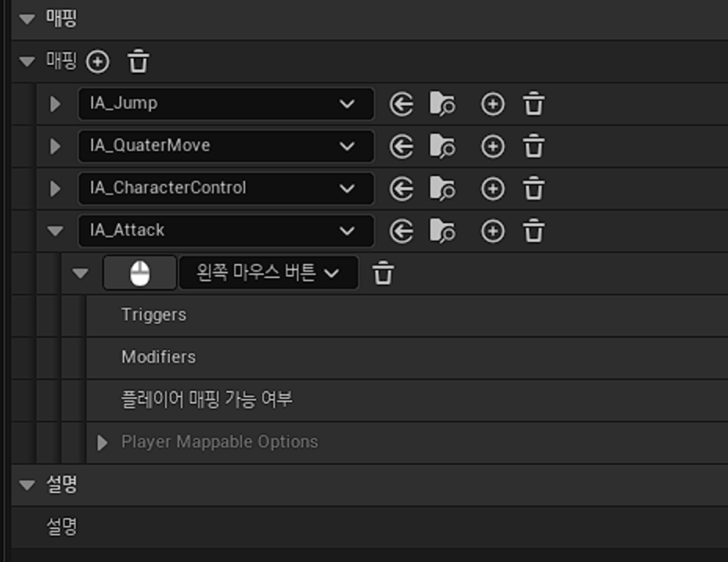Add a key binding to IA_Jump
This screenshot has height=562, width=728.
pyautogui.click(x=492, y=103)
